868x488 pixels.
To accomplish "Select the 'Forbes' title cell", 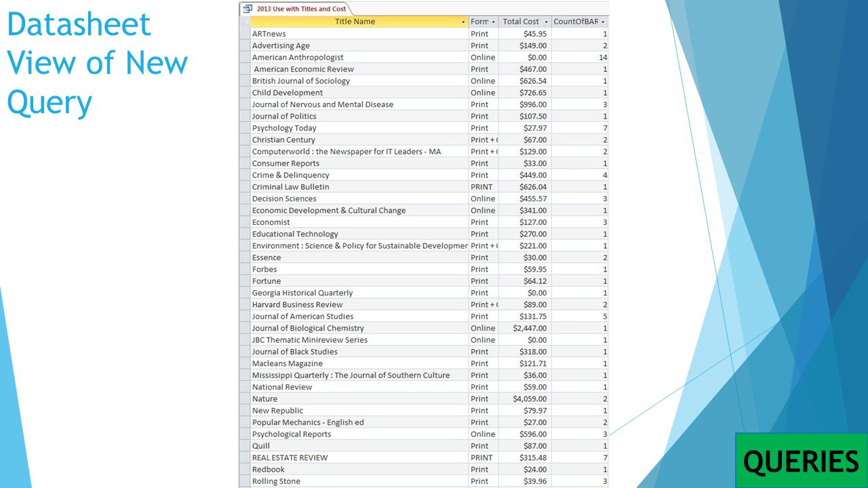I will 359,269.
